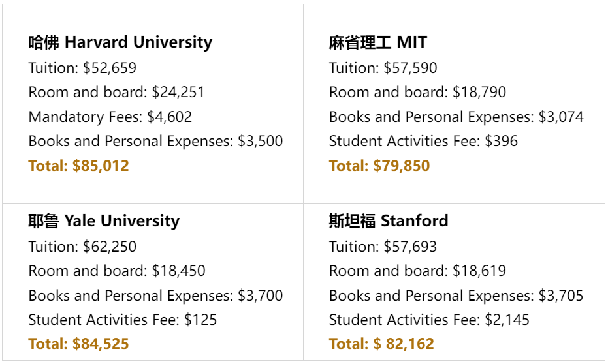Select Harvard's Tuition: $52,659 line
The width and height of the screenshot is (608, 364).
pyautogui.click(x=82, y=68)
